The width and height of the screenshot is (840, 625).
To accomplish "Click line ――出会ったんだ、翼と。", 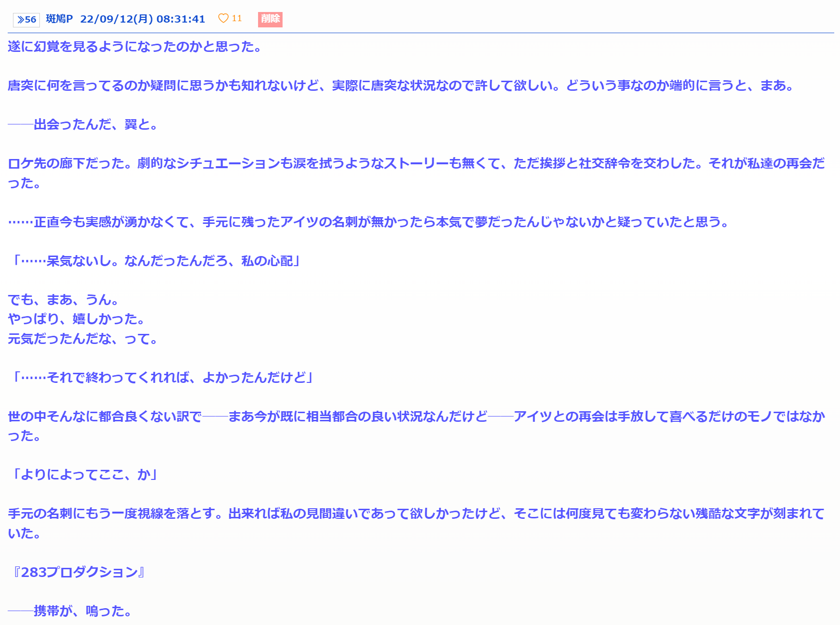I will pos(83,124).
